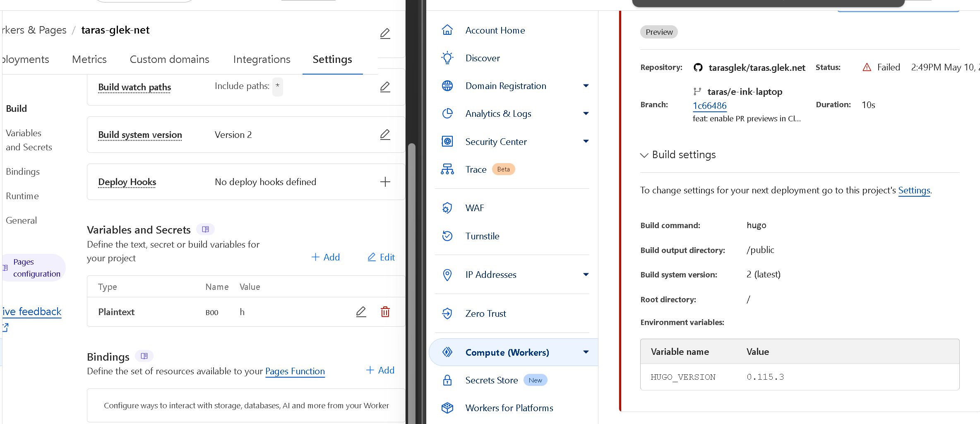The width and height of the screenshot is (980, 424).
Task: Click the project name edit pencil icon
Action: 385,33
